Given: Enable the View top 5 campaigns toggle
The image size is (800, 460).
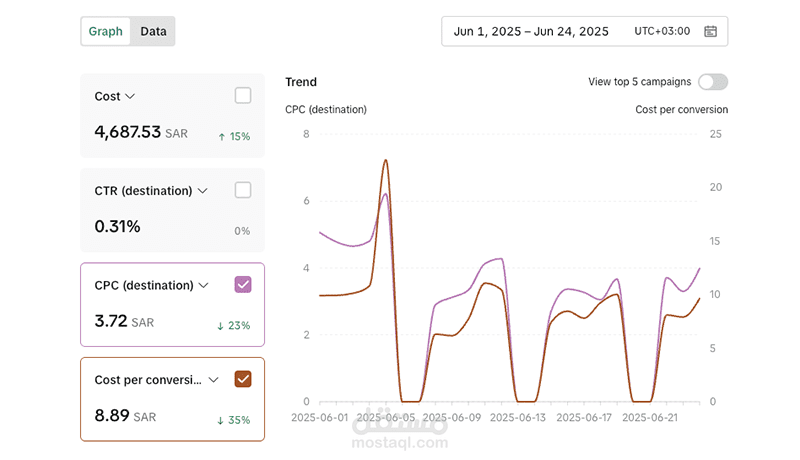Looking at the screenshot, I should [713, 82].
